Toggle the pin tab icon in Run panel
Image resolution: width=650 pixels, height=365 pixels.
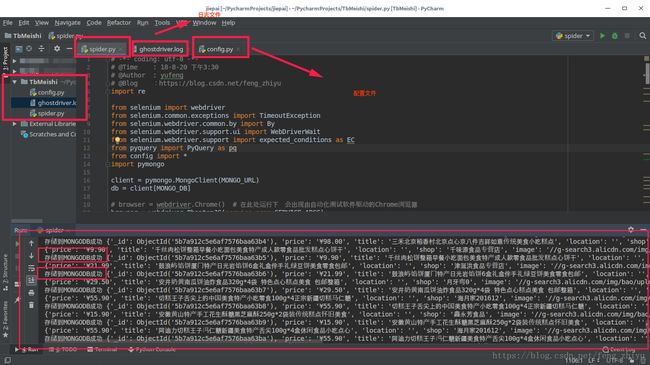(x=17, y=299)
